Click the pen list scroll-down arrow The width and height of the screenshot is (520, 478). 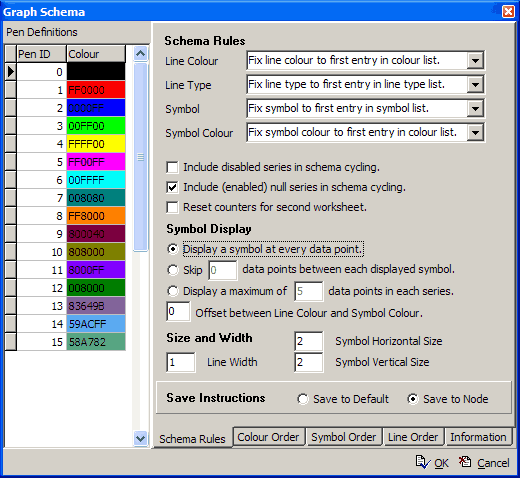[x=140, y=438]
